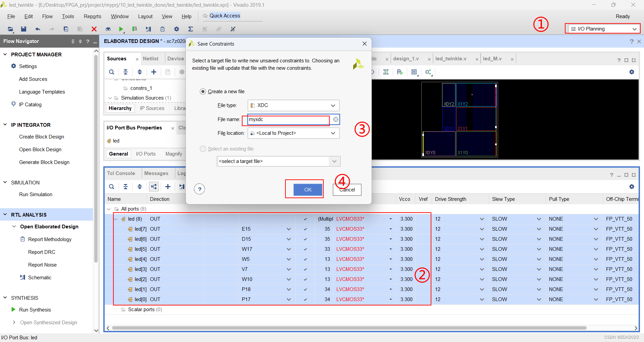The height and width of the screenshot is (342, 644).
Task: Open the Flow menu
Action: (47, 16)
